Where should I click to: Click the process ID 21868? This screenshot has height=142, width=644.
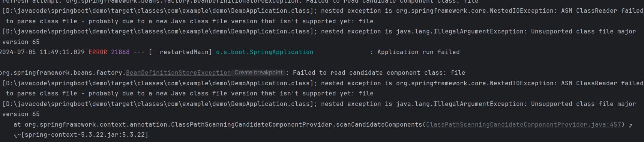point(120,52)
